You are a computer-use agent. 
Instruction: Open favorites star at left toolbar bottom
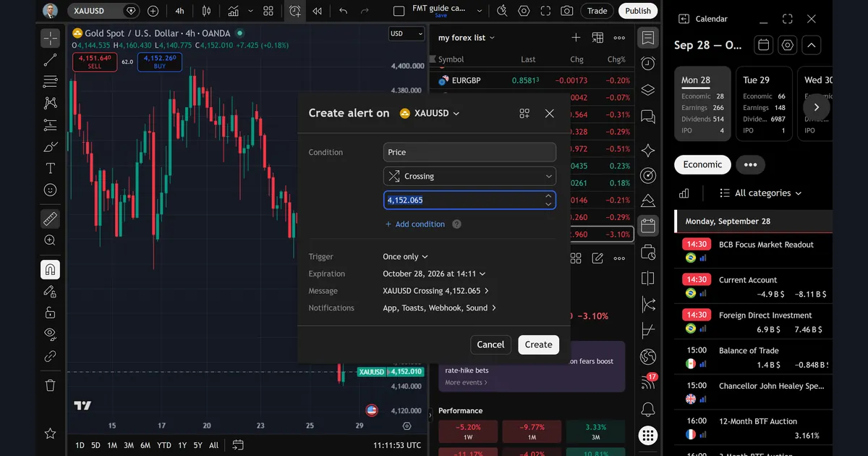click(x=50, y=434)
